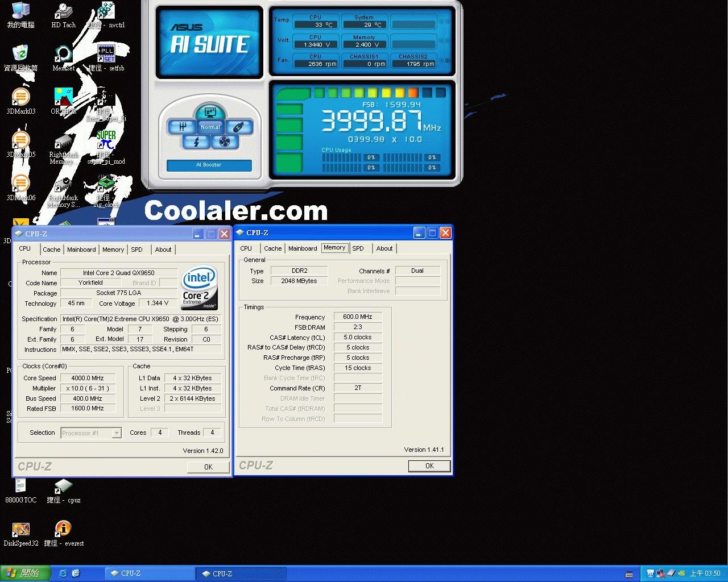The height and width of the screenshot is (582, 728).
Task: Open the 3DMark06 shortcut
Action: pos(20,187)
